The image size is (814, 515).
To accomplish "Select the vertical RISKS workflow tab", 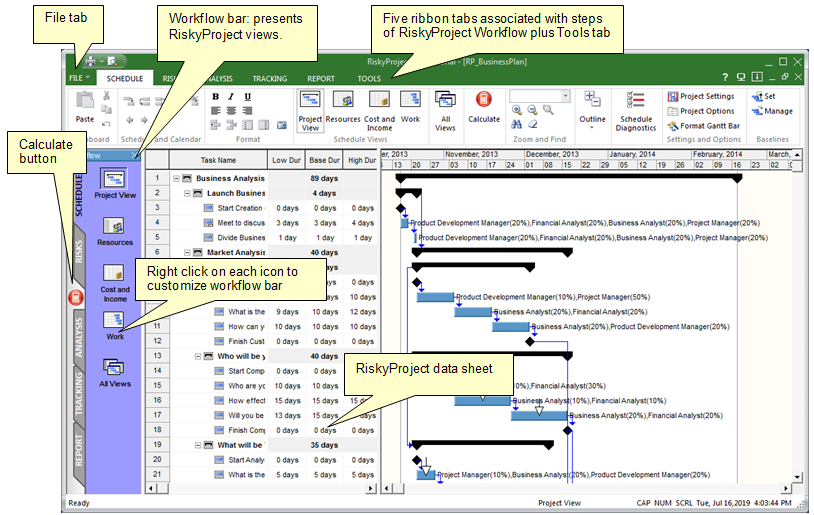I will (78, 252).
